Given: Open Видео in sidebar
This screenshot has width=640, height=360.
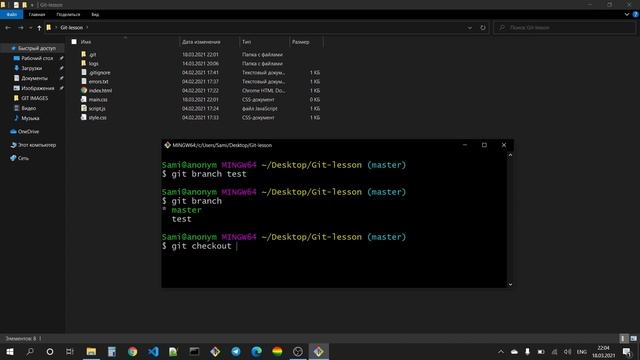Looking at the screenshot, I should tap(29, 108).
